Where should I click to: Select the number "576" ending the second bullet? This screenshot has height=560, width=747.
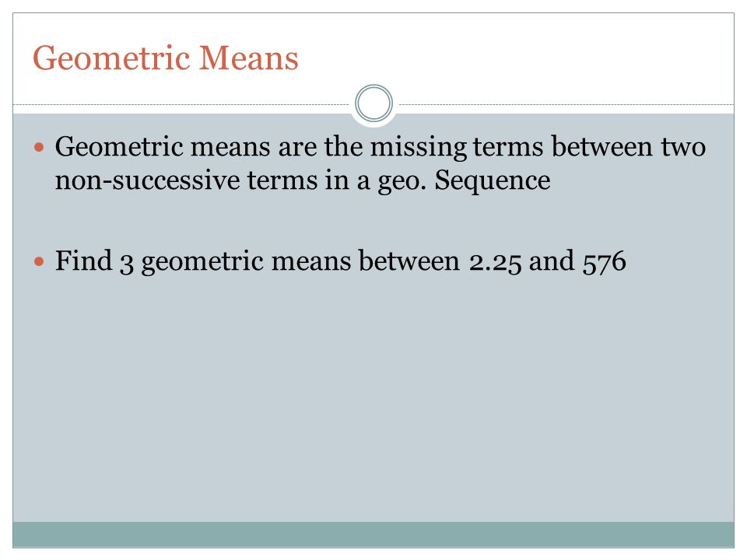[604, 262]
